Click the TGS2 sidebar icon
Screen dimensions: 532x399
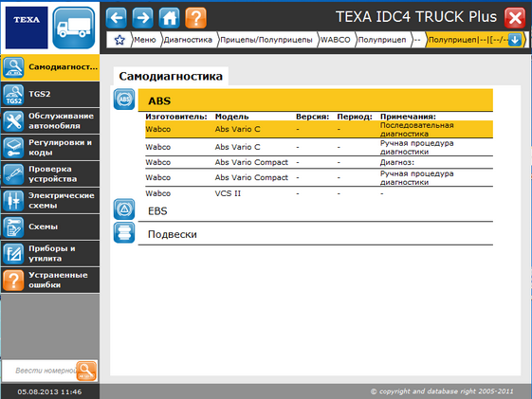[13, 95]
